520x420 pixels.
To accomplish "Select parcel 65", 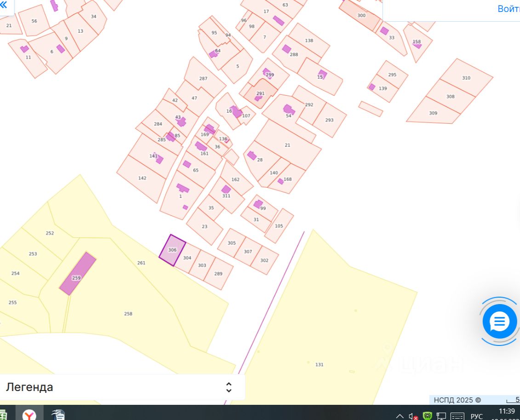I will (197, 170).
